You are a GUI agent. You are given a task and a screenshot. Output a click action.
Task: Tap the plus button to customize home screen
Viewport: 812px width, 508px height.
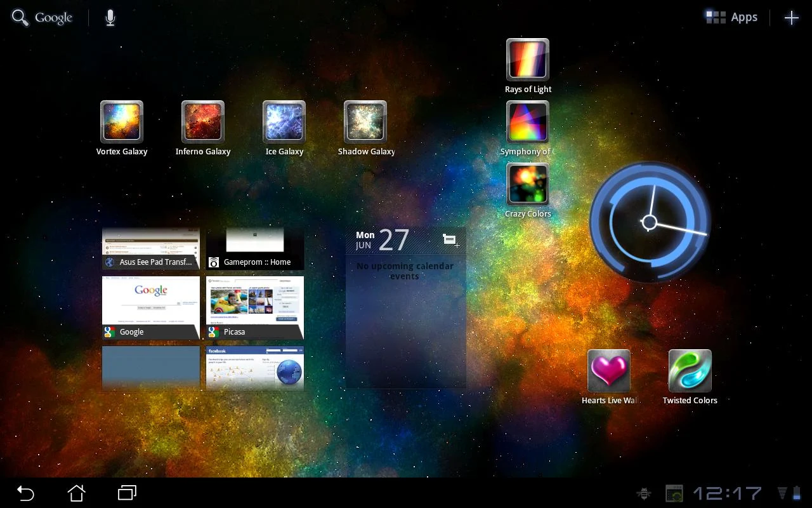coord(791,18)
